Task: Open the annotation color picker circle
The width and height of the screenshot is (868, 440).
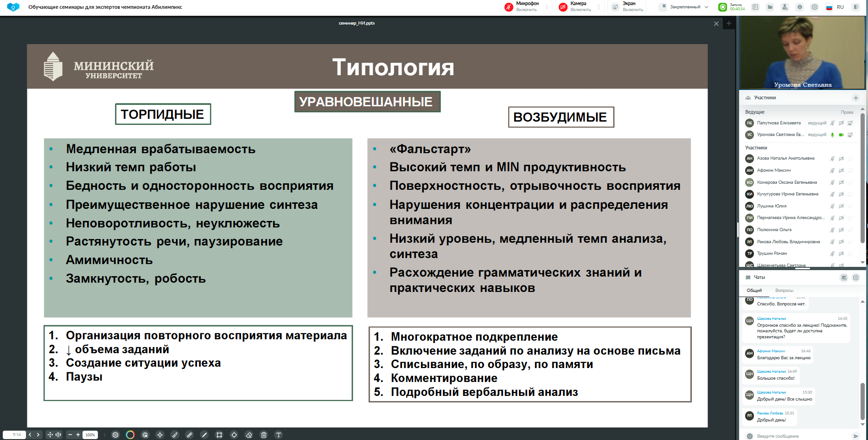Action: tap(130, 435)
